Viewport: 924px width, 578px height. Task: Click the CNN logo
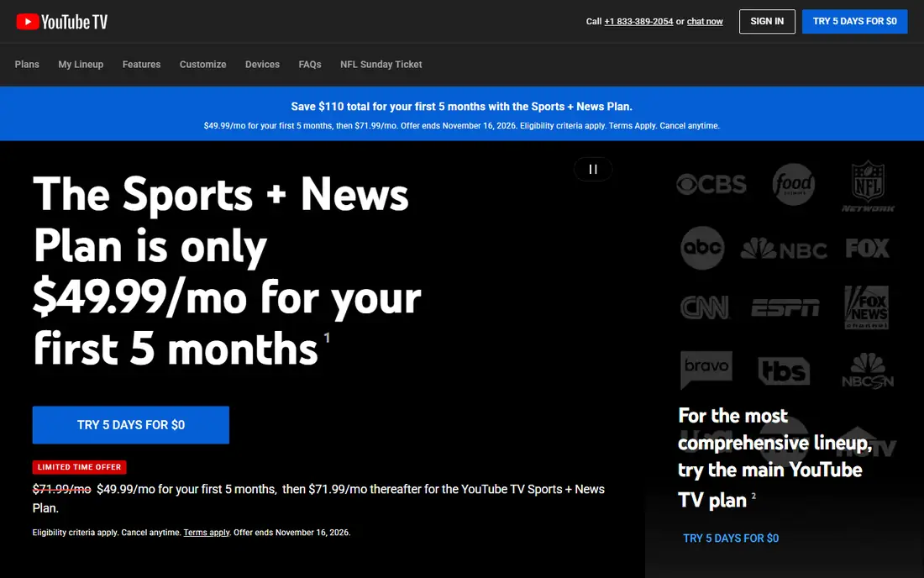coord(705,307)
